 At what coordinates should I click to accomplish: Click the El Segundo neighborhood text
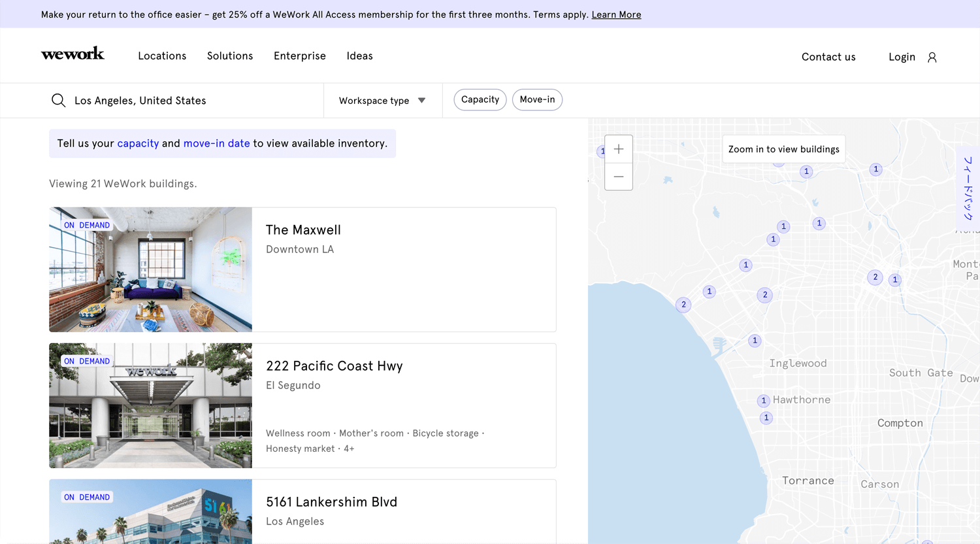[293, 385]
